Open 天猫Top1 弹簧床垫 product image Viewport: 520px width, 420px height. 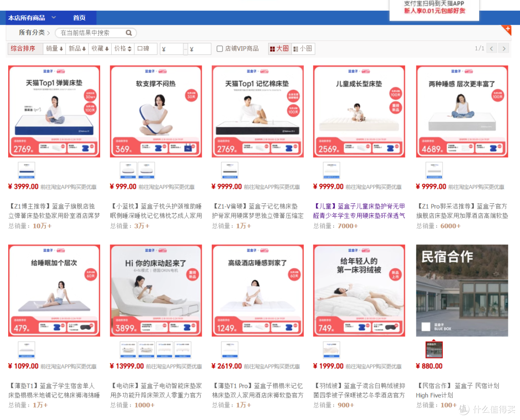(x=54, y=111)
